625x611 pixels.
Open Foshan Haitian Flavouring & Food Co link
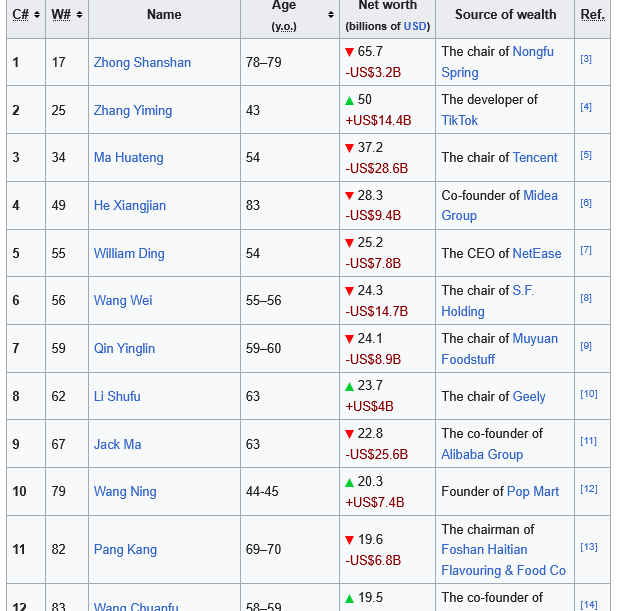(503, 560)
